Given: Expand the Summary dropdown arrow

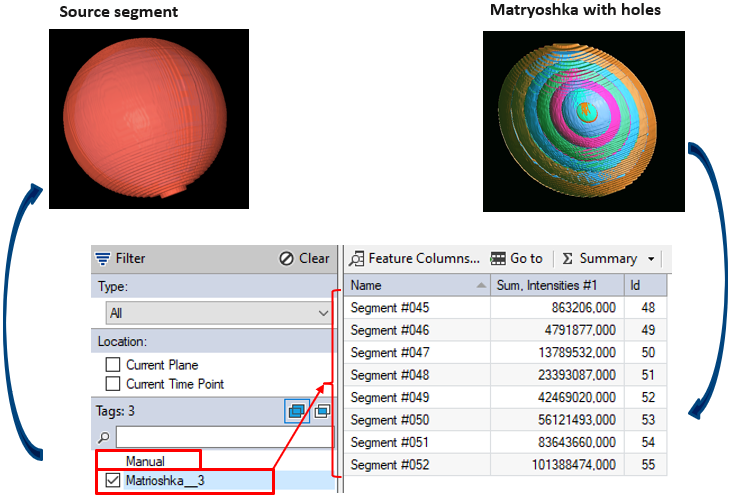Looking at the screenshot, I should coord(651,259).
